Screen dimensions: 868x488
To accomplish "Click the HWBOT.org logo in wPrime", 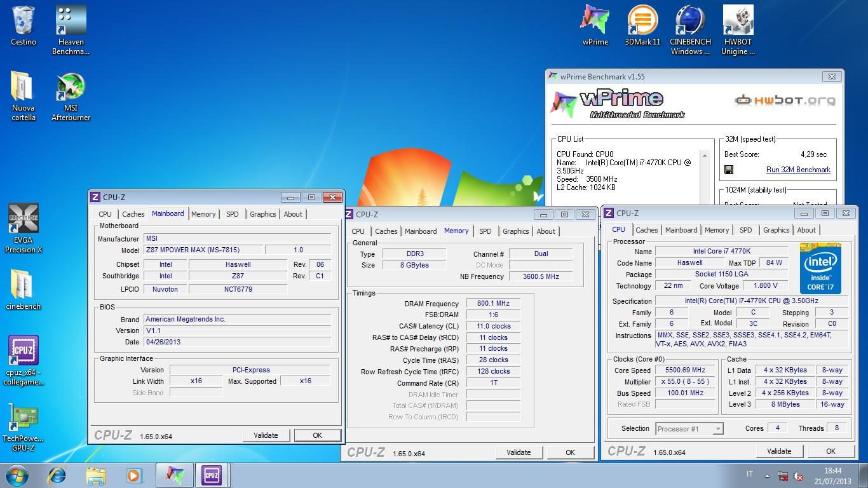I will (785, 100).
